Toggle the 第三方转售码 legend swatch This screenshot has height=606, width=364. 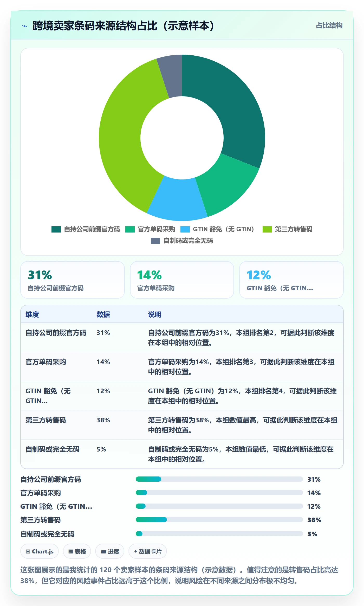pyautogui.click(x=267, y=229)
